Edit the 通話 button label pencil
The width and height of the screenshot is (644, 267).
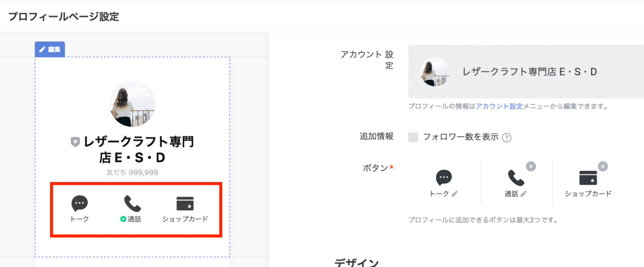coord(524,194)
